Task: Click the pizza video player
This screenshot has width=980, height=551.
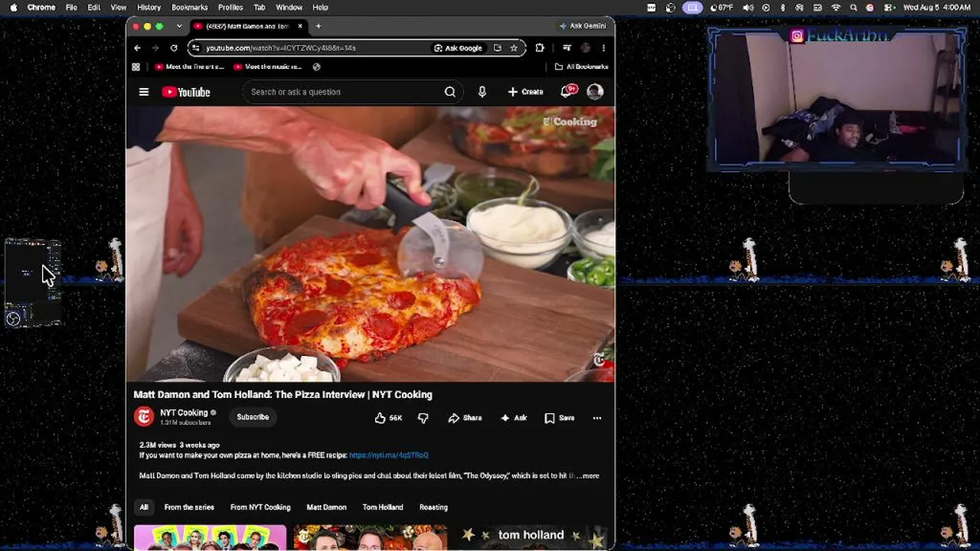Action: [371, 244]
